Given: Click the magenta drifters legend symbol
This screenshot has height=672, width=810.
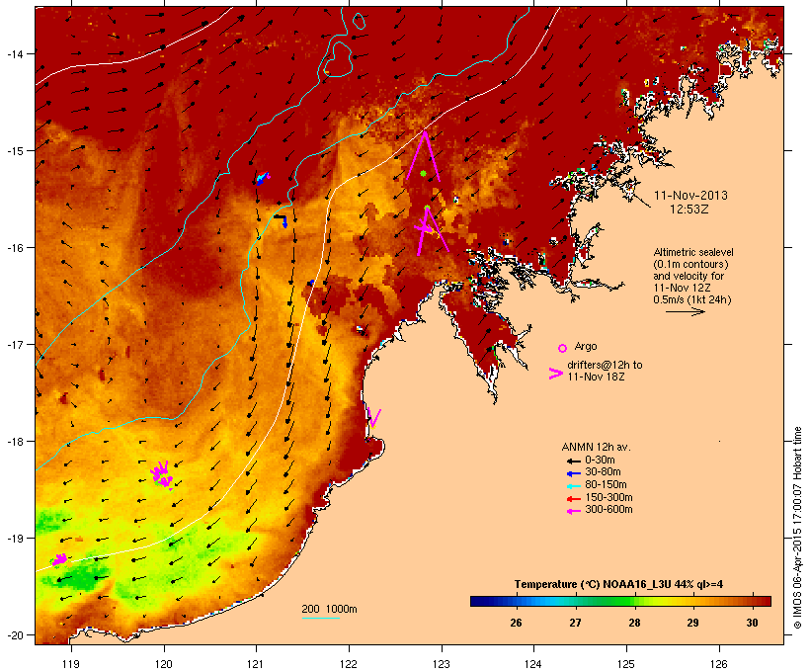Looking at the screenshot, I should (555, 374).
